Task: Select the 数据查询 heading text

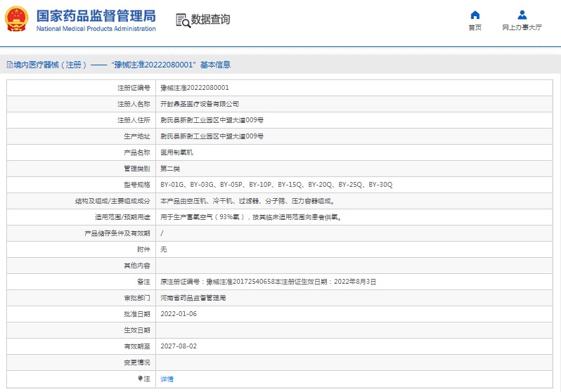Action: click(x=210, y=20)
